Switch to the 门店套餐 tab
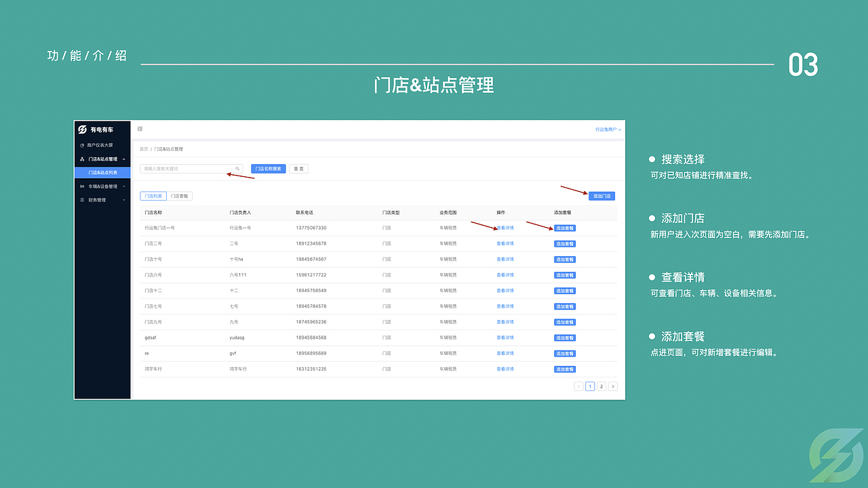This screenshot has height=488, width=868. tap(180, 196)
